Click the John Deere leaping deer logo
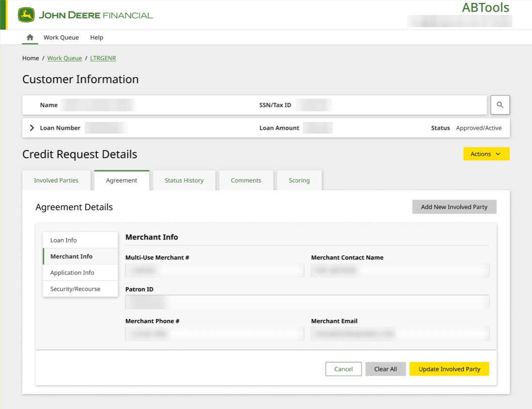The width and height of the screenshot is (532, 409). [26, 15]
